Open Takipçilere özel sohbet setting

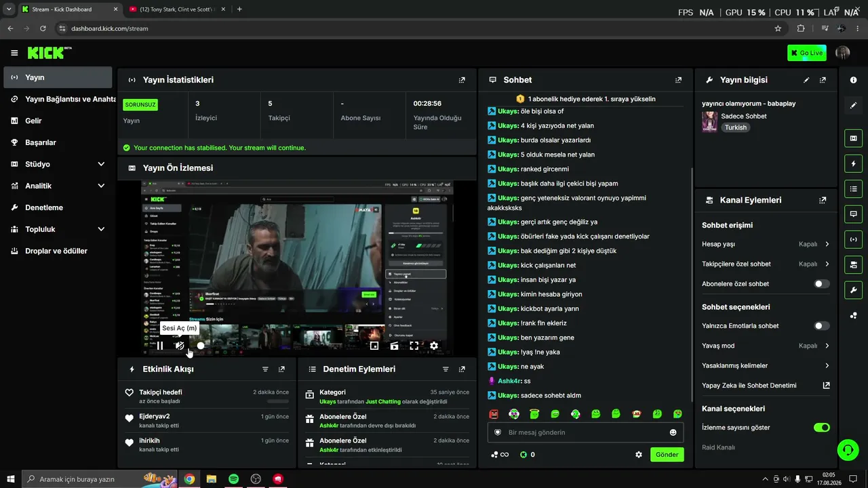pyautogui.click(x=766, y=264)
